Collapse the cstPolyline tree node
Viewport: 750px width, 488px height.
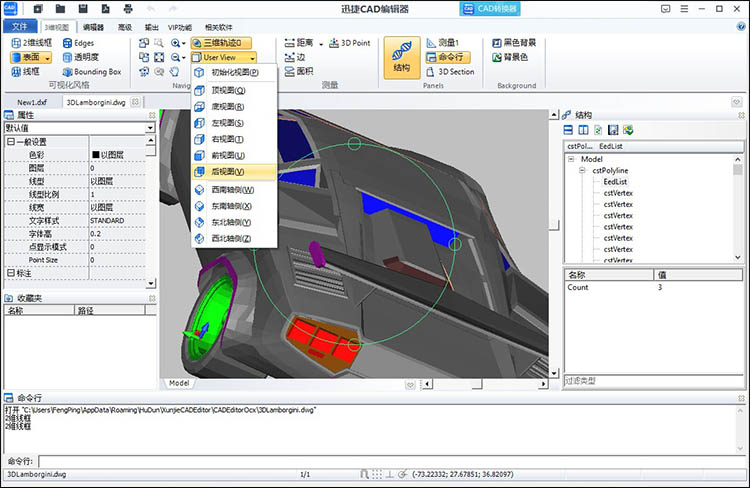582,170
